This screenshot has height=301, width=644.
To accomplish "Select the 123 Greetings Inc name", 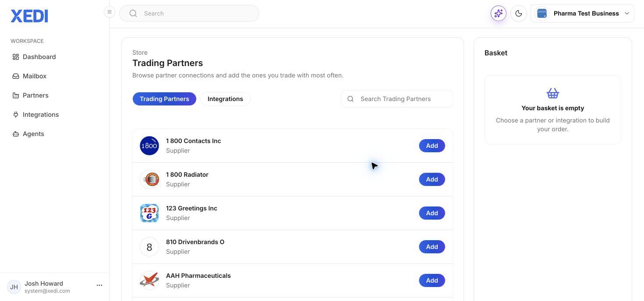I will point(191,208).
